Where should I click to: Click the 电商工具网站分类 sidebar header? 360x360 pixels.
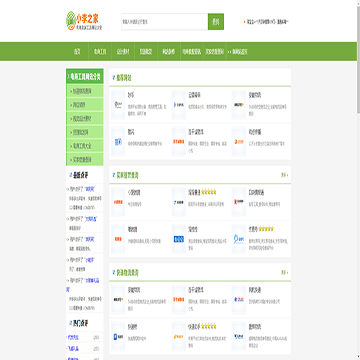pos(85,76)
